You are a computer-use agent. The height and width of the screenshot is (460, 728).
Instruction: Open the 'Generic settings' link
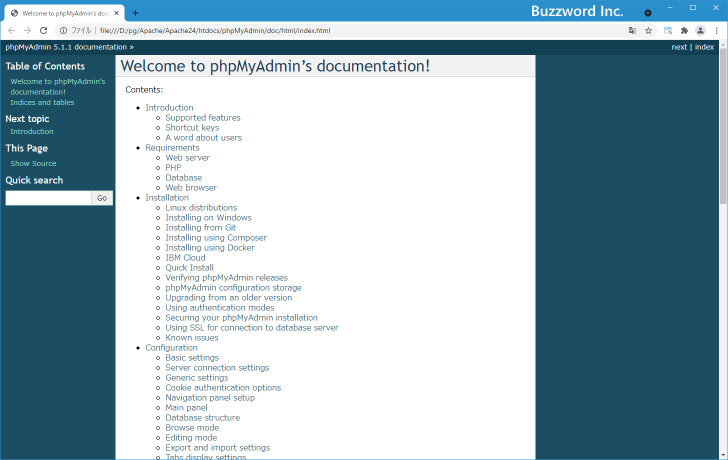[197, 378]
